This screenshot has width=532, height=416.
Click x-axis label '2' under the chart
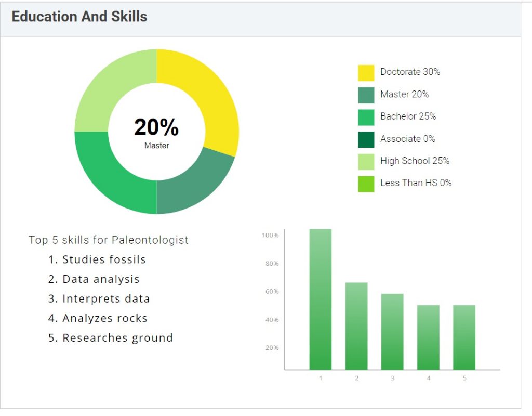(356, 378)
